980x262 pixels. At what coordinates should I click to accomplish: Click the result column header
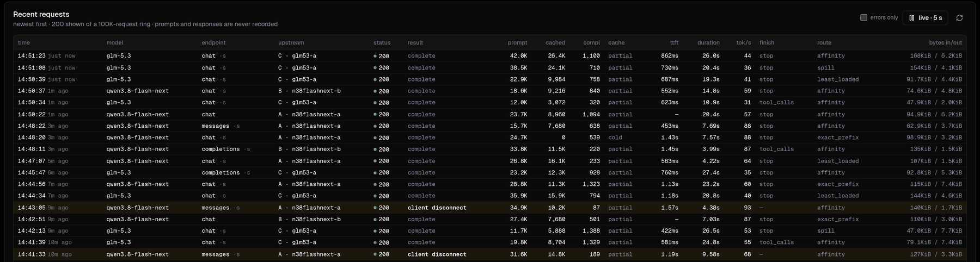tap(415, 42)
